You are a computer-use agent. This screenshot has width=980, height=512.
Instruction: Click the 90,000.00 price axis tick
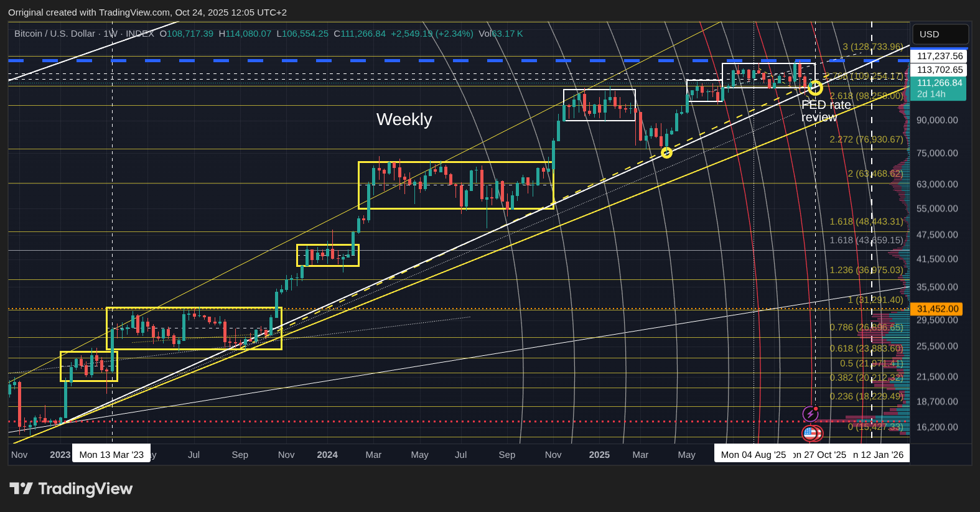[x=937, y=120]
